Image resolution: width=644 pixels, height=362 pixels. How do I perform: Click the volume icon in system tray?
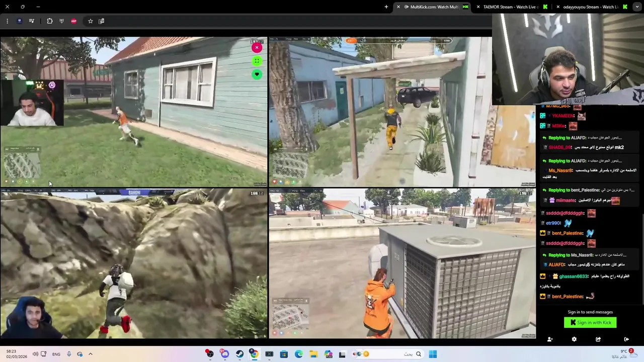coord(35,354)
